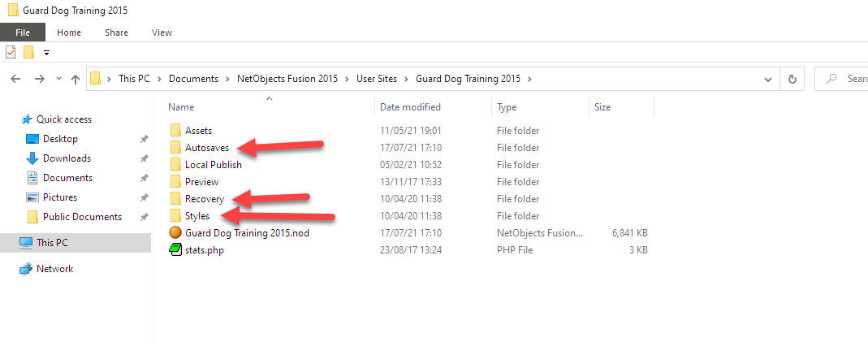Expand chevron after NetObjects Fusion 2015 breadcrumb
This screenshot has width=868, height=342.
coord(347,79)
